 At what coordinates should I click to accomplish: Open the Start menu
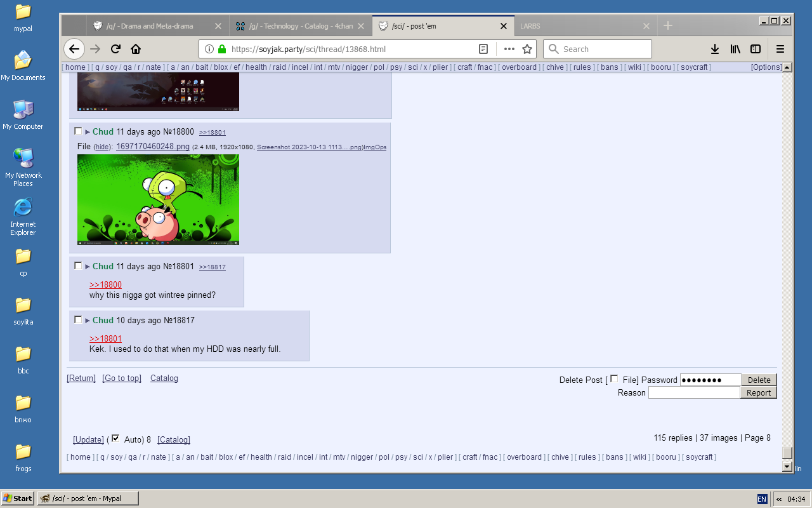(18, 498)
